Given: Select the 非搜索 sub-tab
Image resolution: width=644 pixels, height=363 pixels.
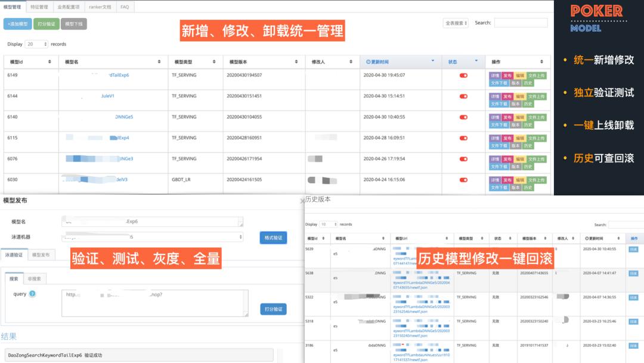Looking at the screenshot, I should click(36, 278).
